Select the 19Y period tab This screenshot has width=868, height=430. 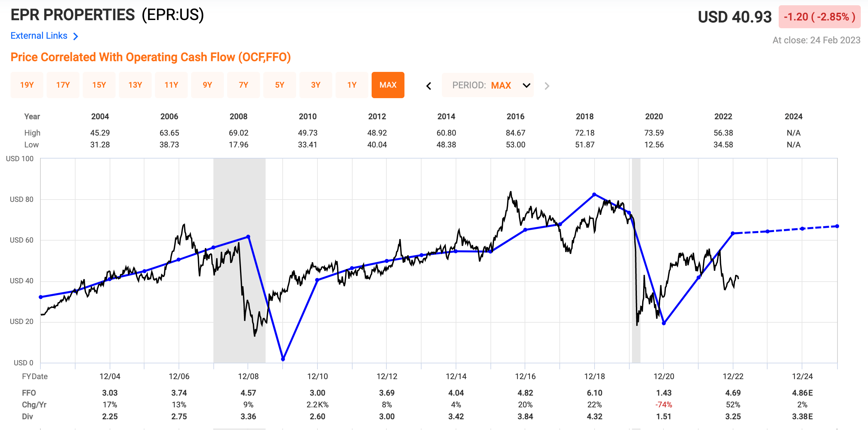pyautogui.click(x=27, y=85)
